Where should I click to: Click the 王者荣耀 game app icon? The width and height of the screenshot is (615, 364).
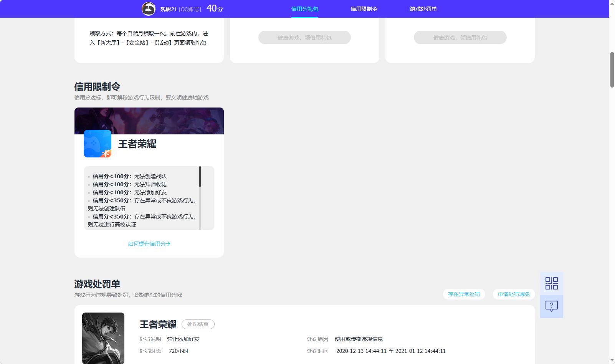pyautogui.click(x=98, y=144)
